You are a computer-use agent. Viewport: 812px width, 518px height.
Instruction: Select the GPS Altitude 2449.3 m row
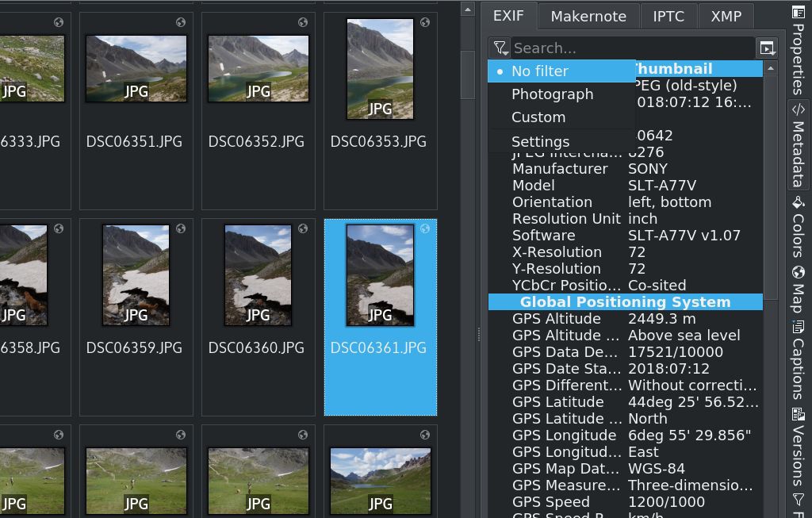tap(625, 319)
